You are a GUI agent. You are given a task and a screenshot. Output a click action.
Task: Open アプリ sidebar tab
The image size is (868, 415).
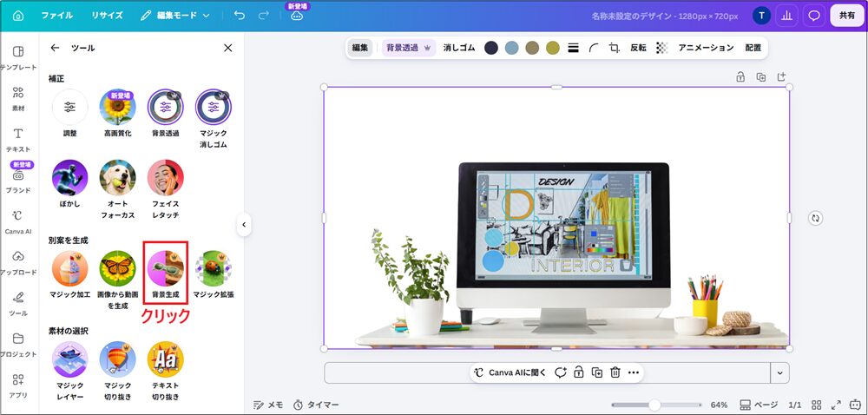pos(18,385)
